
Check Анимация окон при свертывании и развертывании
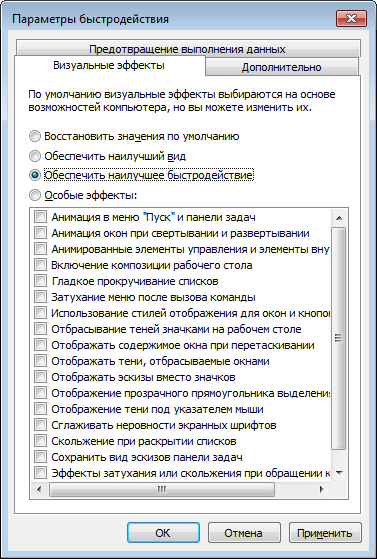40,233
